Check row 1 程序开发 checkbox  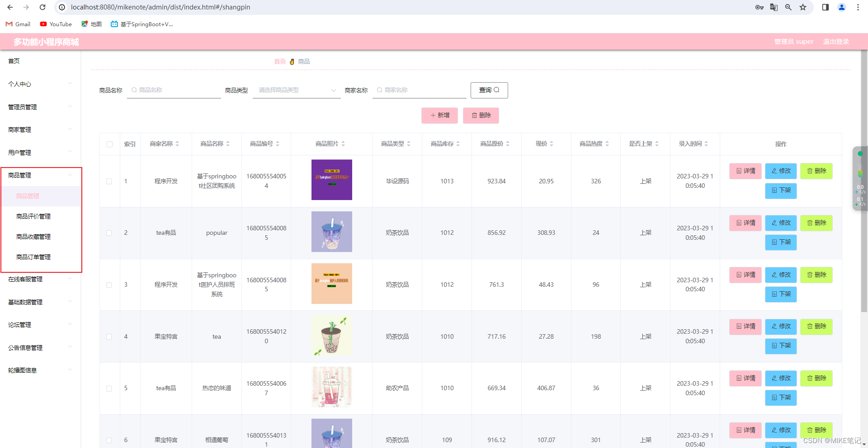109,182
